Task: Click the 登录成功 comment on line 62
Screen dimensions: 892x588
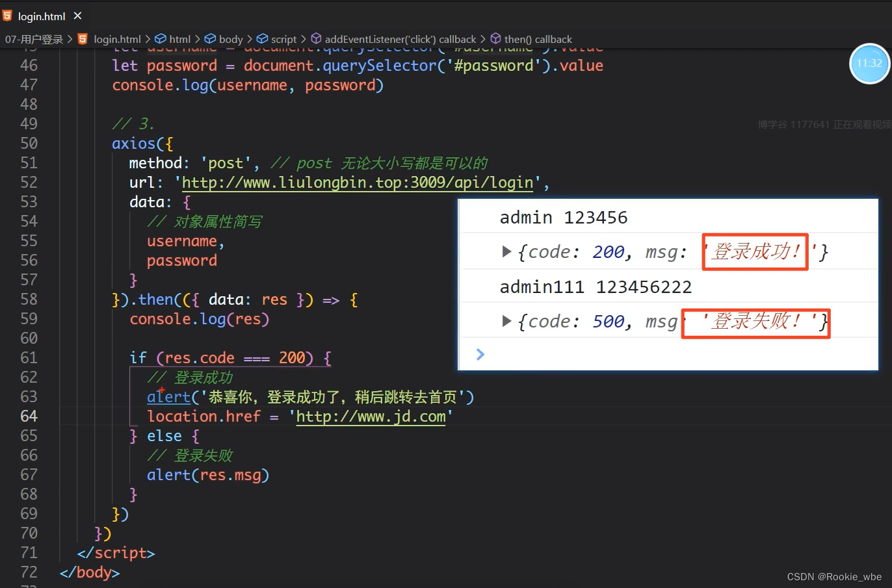Action: point(190,377)
